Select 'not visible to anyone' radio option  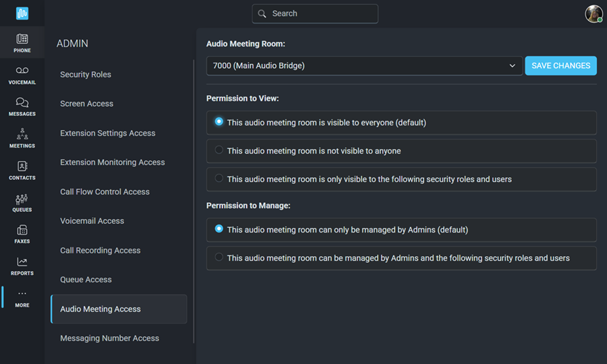tap(219, 150)
